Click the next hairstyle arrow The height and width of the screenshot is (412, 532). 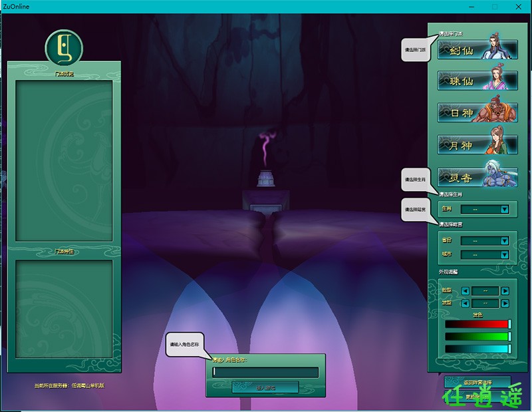click(505, 304)
